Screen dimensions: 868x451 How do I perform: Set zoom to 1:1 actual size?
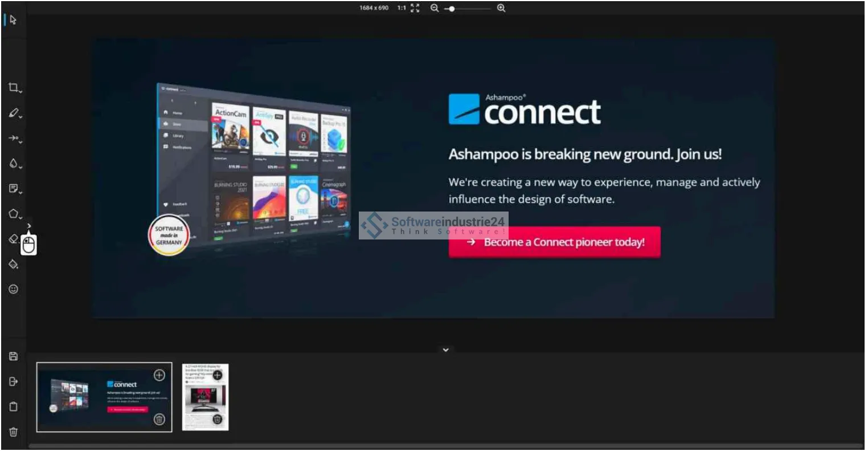click(402, 8)
